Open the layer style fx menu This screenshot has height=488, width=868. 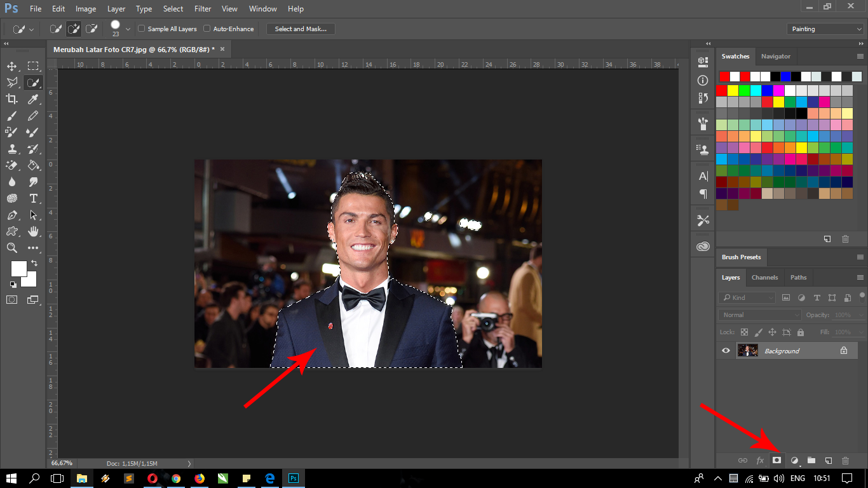click(x=760, y=460)
